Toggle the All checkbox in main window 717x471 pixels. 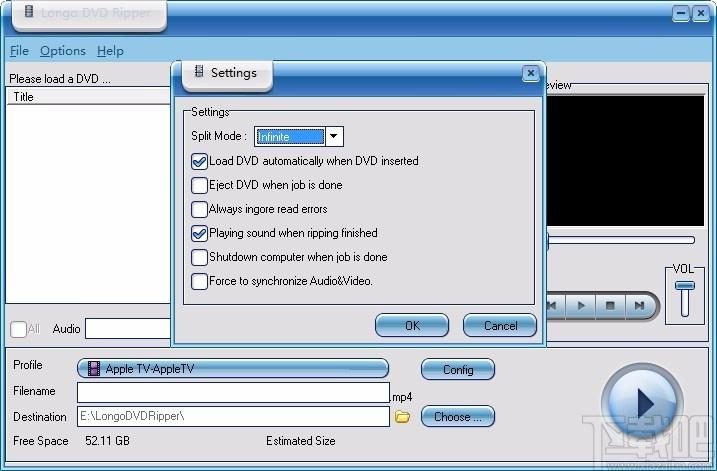point(18,329)
